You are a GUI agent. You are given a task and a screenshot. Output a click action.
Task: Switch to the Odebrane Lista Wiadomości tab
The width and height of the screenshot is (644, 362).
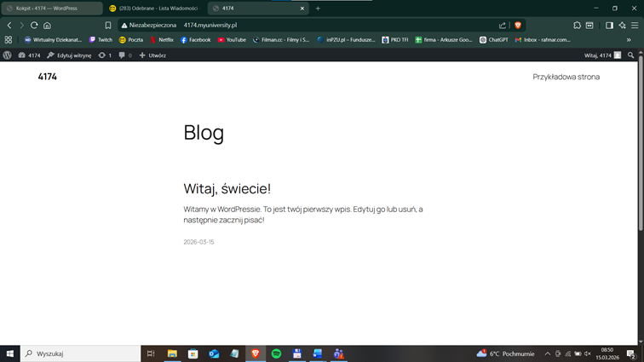[153, 9]
